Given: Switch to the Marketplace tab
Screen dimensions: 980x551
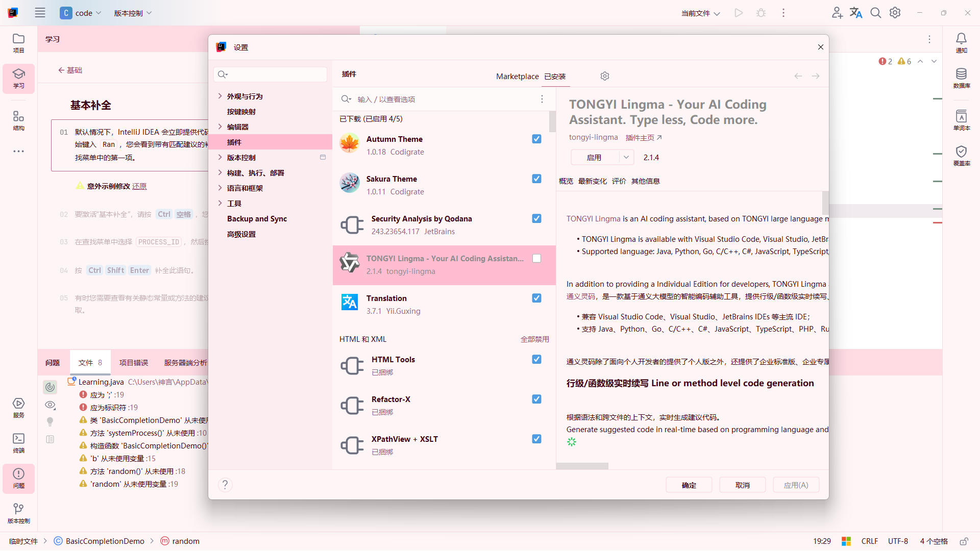Looking at the screenshot, I should [517, 76].
